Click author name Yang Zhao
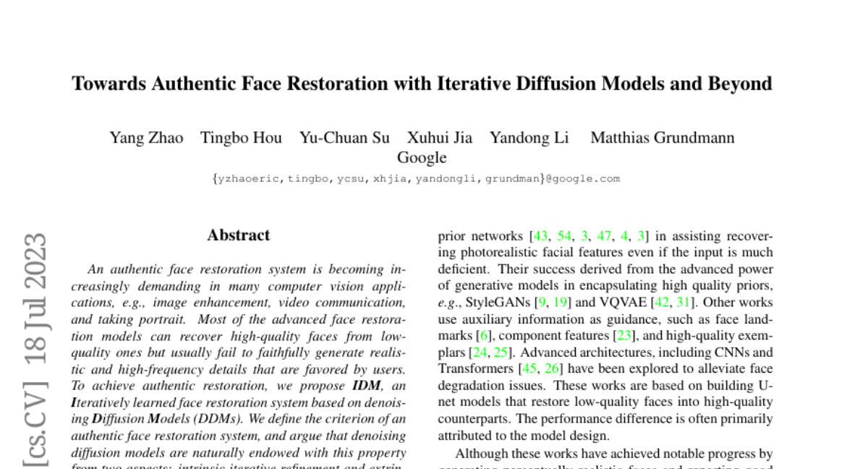868x469 pixels. (x=146, y=138)
